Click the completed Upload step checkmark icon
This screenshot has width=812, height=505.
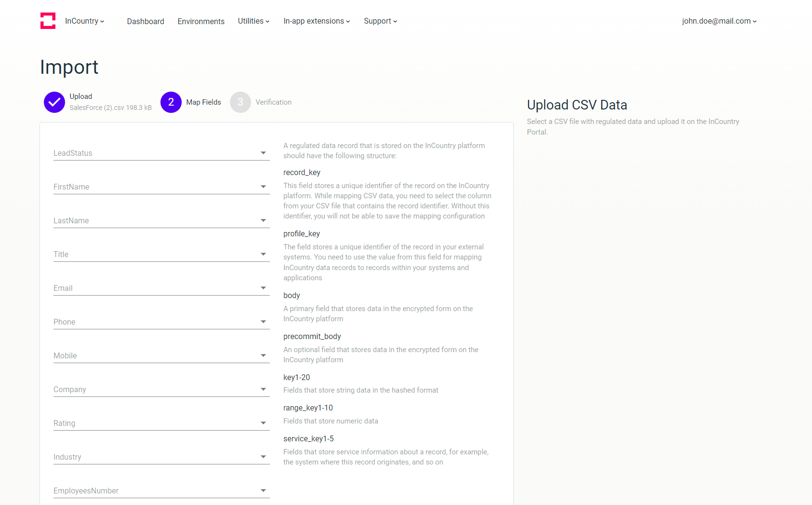click(x=54, y=102)
